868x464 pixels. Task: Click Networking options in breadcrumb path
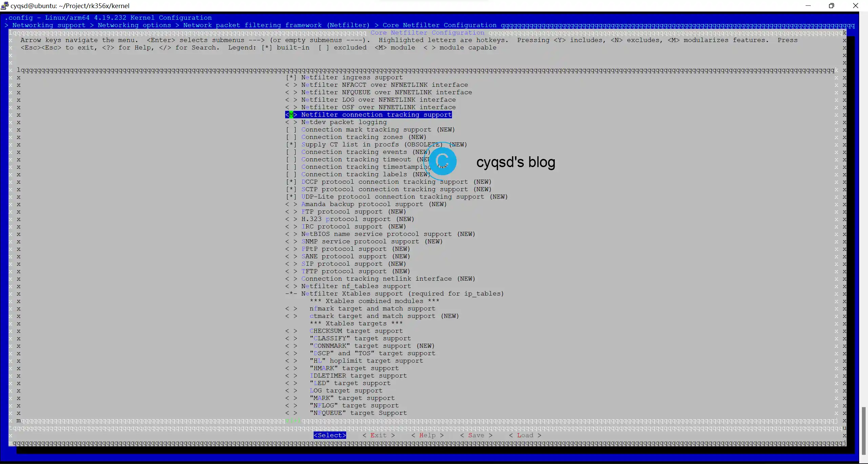(x=135, y=25)
